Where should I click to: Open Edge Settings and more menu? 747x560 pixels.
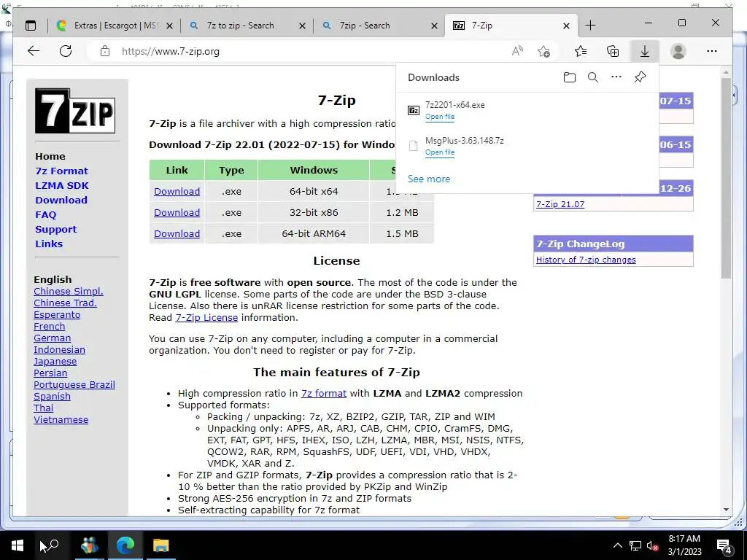[712, 51]
